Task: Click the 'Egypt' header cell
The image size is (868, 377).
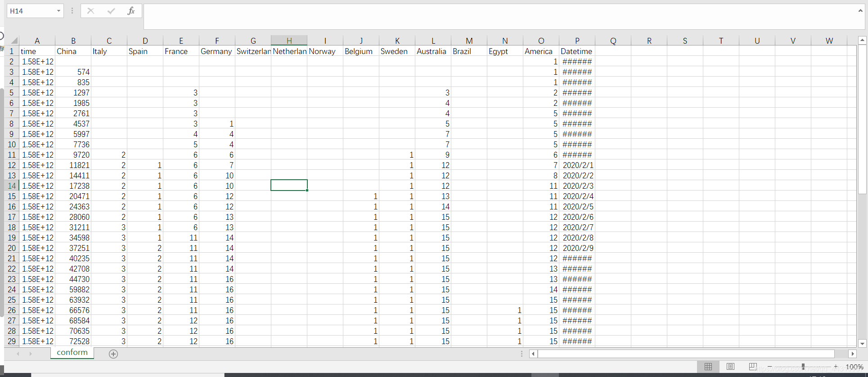Action: click(x=505, y=51)
